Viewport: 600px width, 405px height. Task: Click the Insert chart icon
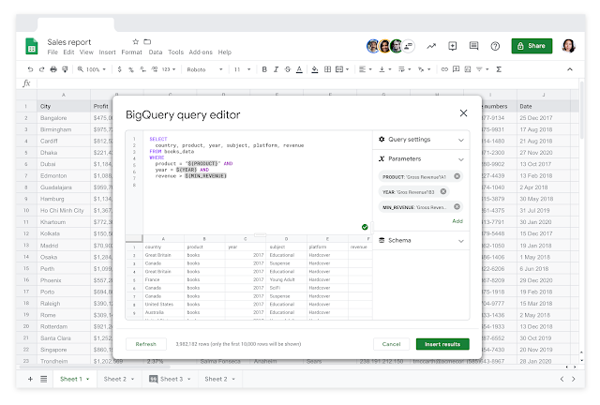click(468, 69)
